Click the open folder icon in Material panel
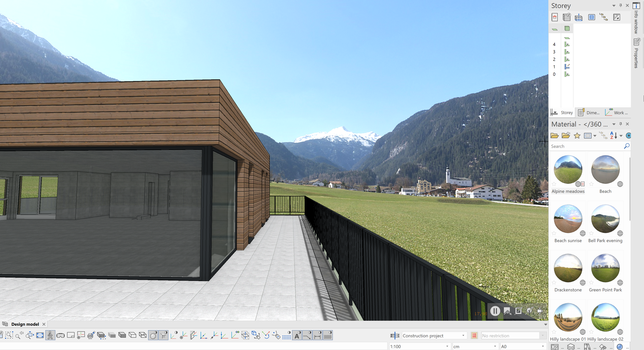The image size is (644, 350). (x=555, y=136)
